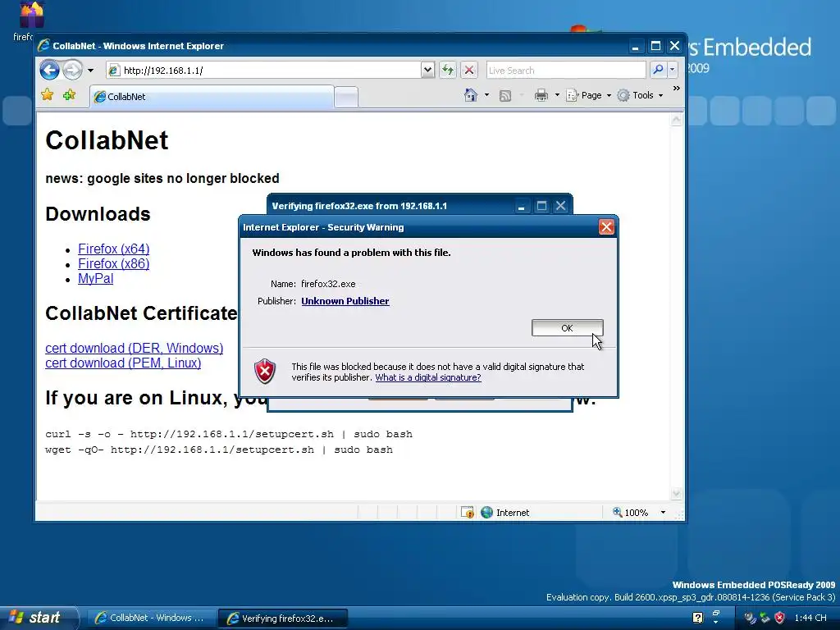Click cert download (DER, Windows) link
The height and width of the screenshot is (630, 840).
pyautogui.click(x=134, y=348)
